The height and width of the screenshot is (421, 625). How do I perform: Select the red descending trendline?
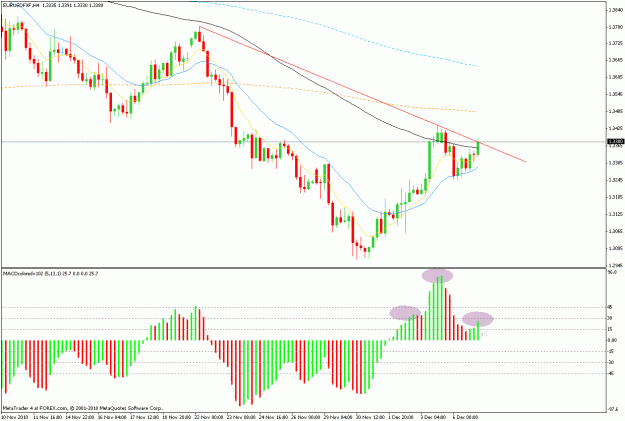[363, 94]
